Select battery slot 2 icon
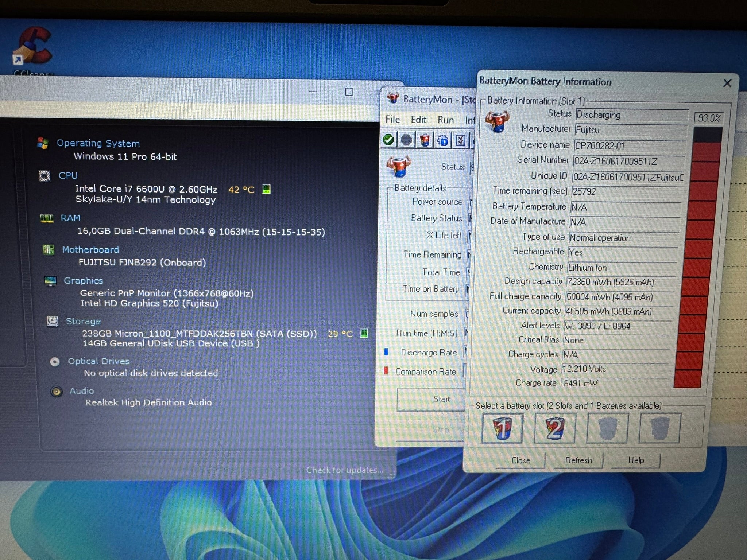This screenshot has height=560, width=747. coord(555,428)
